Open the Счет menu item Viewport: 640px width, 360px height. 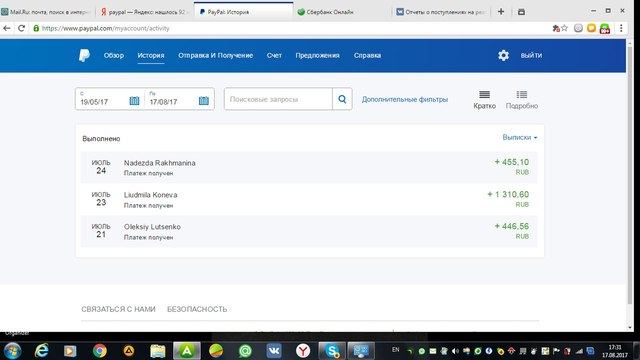274,55
